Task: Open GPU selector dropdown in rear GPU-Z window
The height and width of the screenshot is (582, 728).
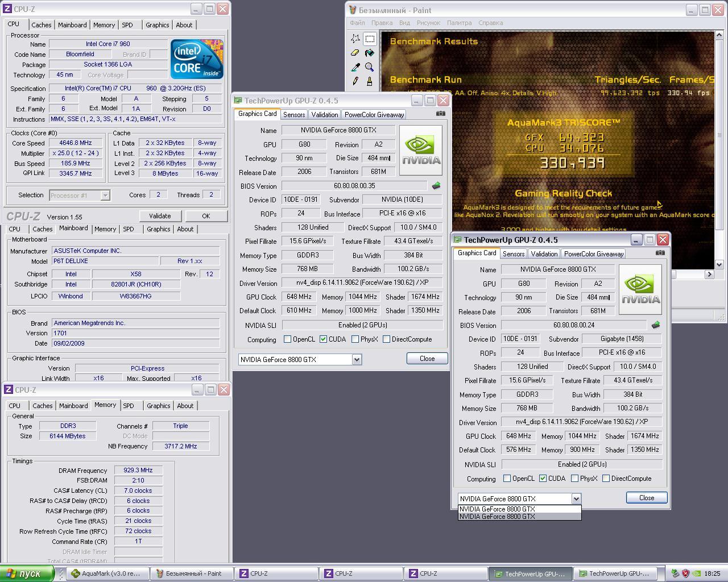Action: (x=357, y=359)
